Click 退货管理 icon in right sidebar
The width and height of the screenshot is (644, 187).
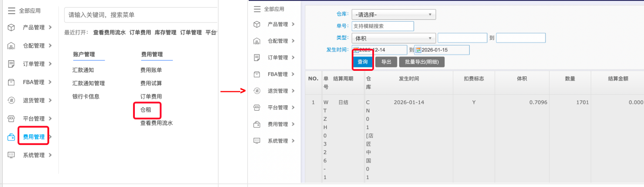coord(257,91)
